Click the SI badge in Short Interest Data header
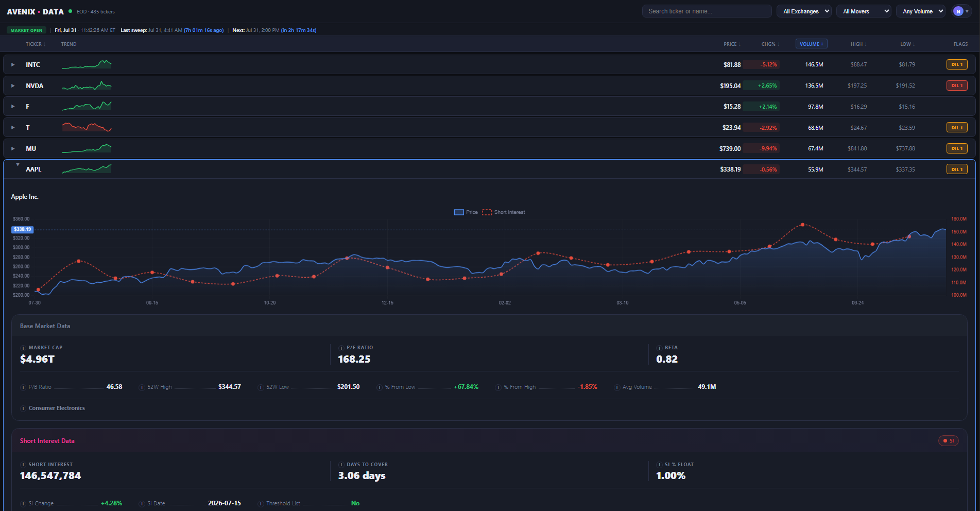This screenshot has width=980, height=511. 949,441
